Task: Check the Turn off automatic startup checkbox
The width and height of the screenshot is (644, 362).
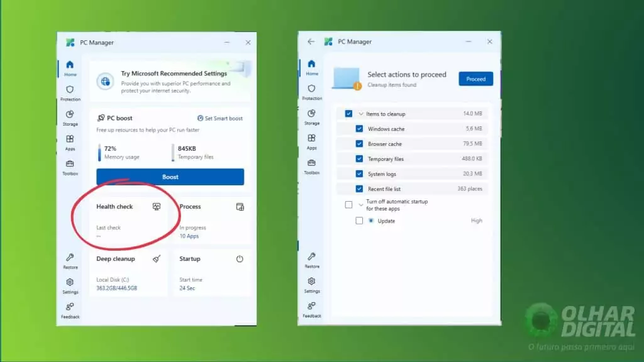Action: 348,204
